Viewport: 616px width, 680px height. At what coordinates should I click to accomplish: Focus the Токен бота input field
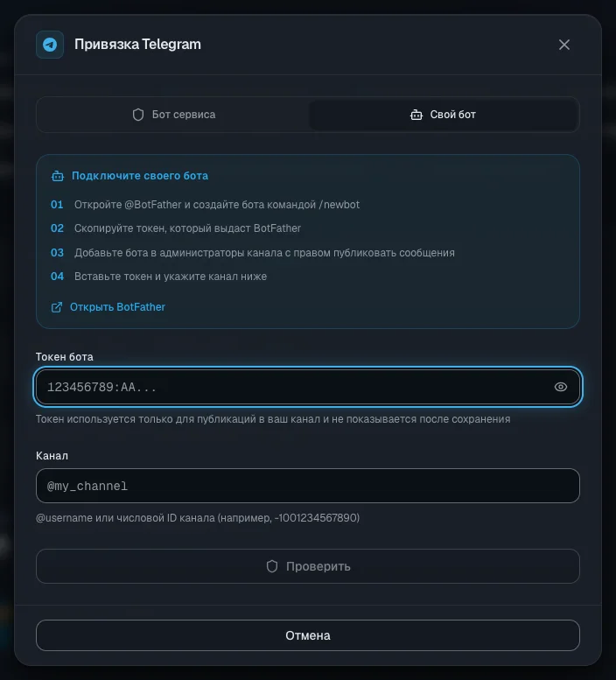(x=308, y=387)
